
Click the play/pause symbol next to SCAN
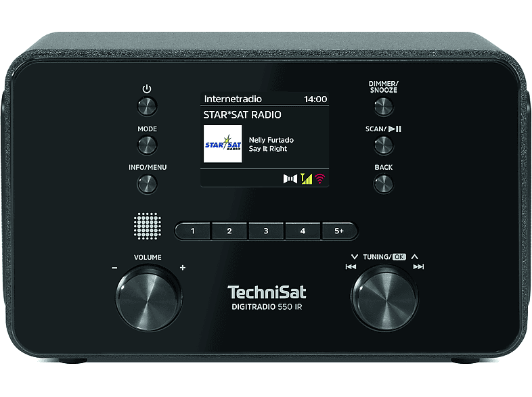395,129
